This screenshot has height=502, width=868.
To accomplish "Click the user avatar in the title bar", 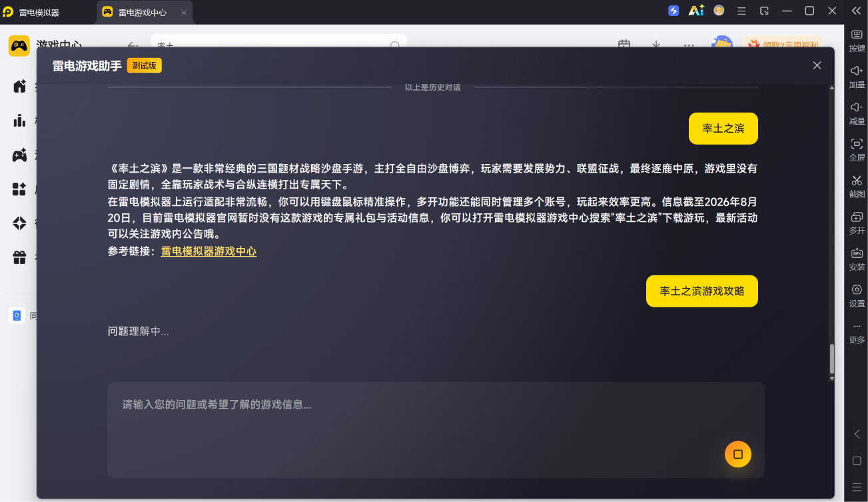I will [719, 11].
